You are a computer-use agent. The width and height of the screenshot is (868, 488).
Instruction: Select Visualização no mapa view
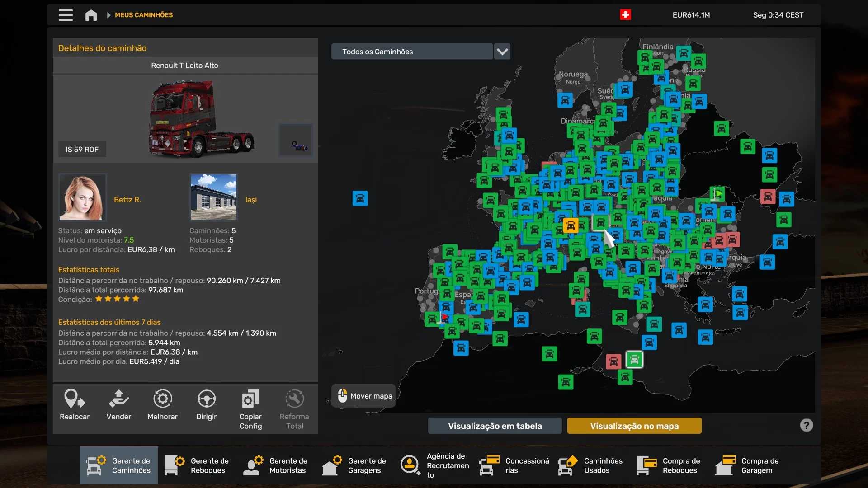click(634, 426)
